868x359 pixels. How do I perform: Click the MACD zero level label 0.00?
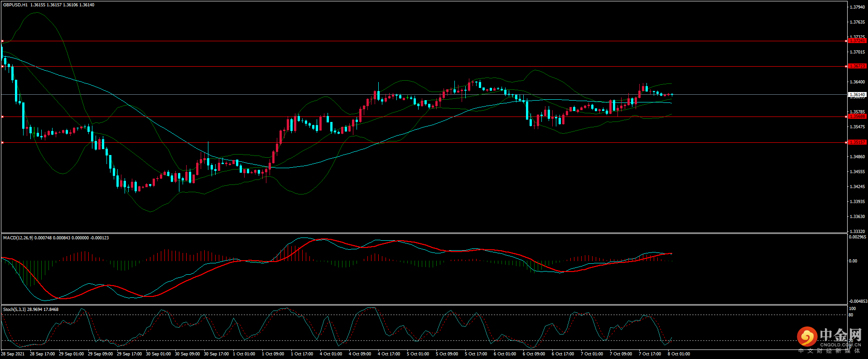[x=853, y=261]
